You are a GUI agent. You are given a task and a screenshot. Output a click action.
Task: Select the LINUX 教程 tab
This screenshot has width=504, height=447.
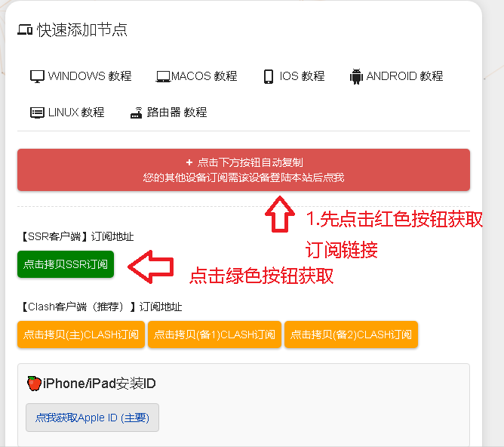tap(67, 113)
